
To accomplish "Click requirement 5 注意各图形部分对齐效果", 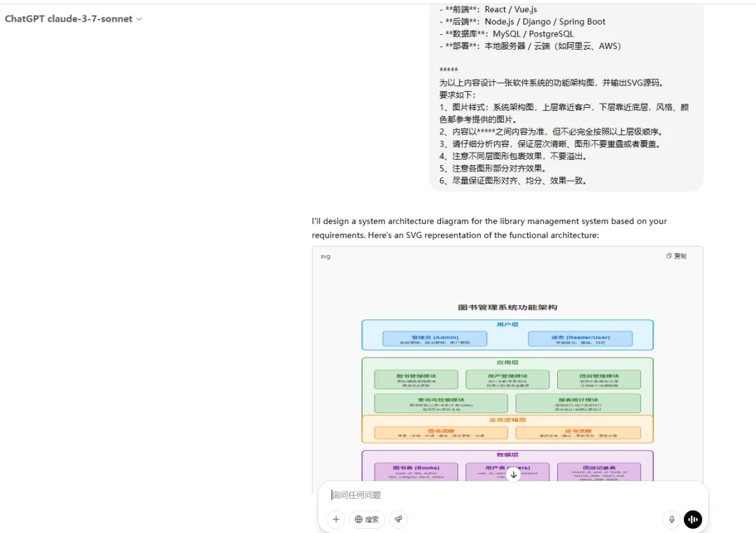I will click(493, 168).
